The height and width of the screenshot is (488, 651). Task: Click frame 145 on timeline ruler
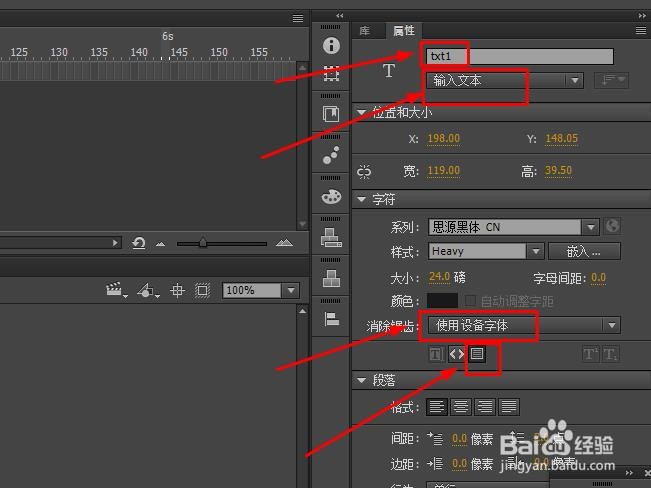pos(179,52)
